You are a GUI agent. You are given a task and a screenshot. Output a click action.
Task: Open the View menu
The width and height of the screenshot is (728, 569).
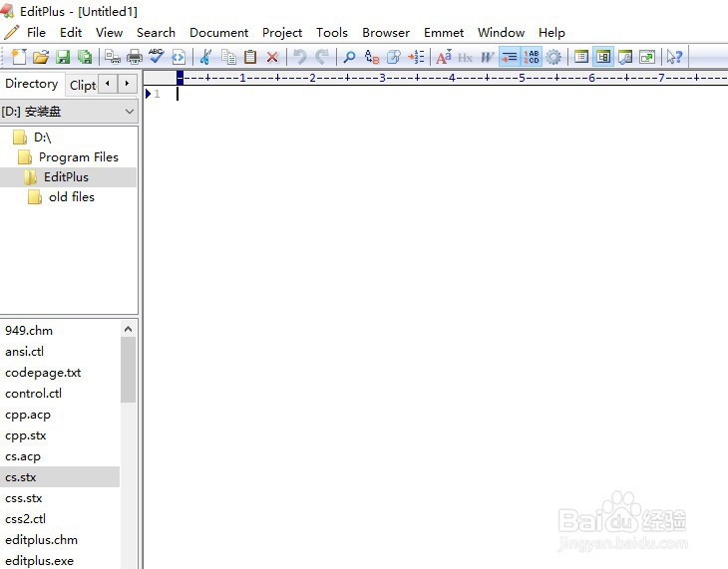109,33
